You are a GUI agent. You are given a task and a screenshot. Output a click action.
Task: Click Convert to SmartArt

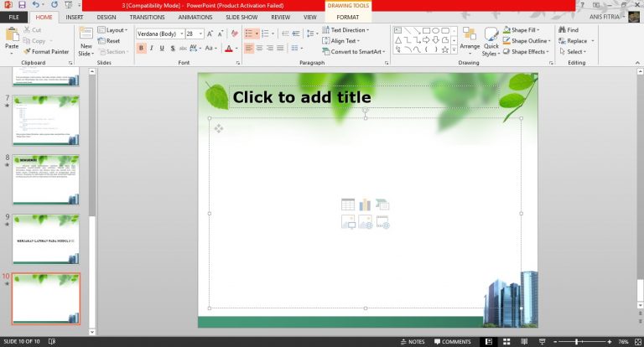coord(354,52)
